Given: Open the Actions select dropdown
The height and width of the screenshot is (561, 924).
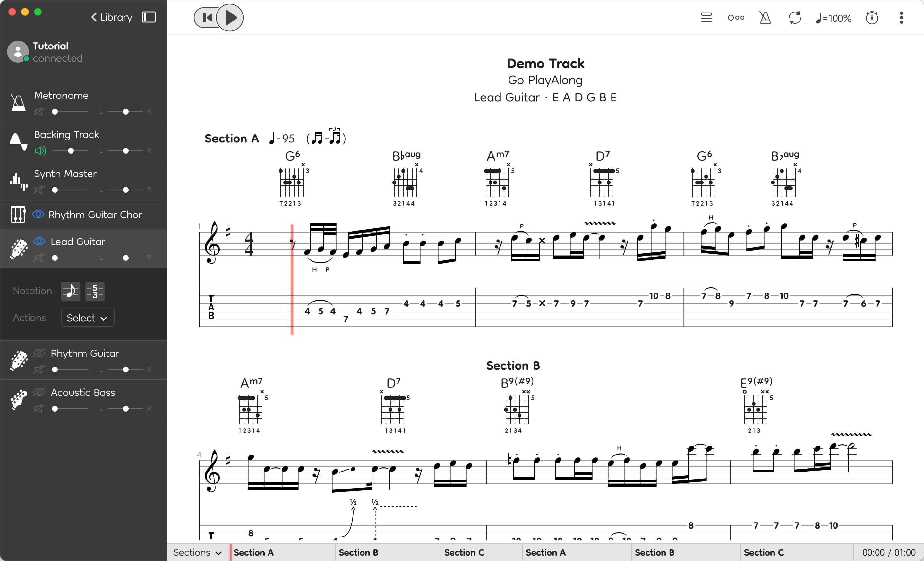Looking at the screenshot, I should (x=86, y=317).
